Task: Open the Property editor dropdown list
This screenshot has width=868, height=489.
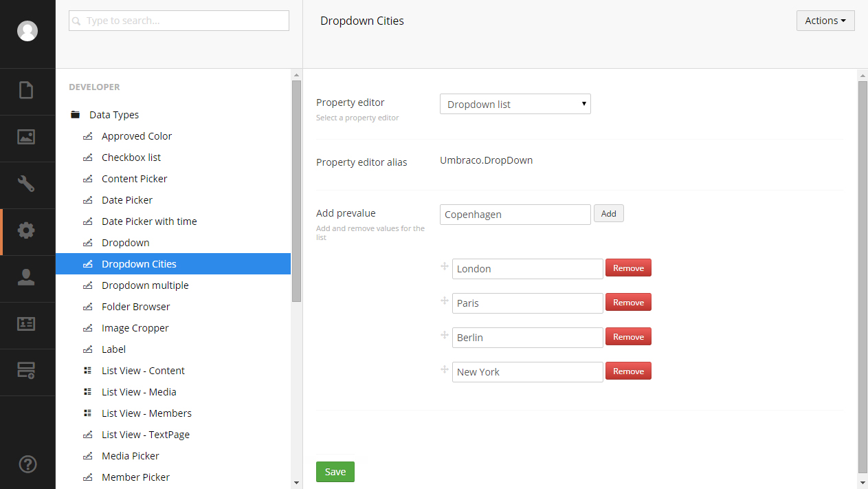Action: pos(515,104)
